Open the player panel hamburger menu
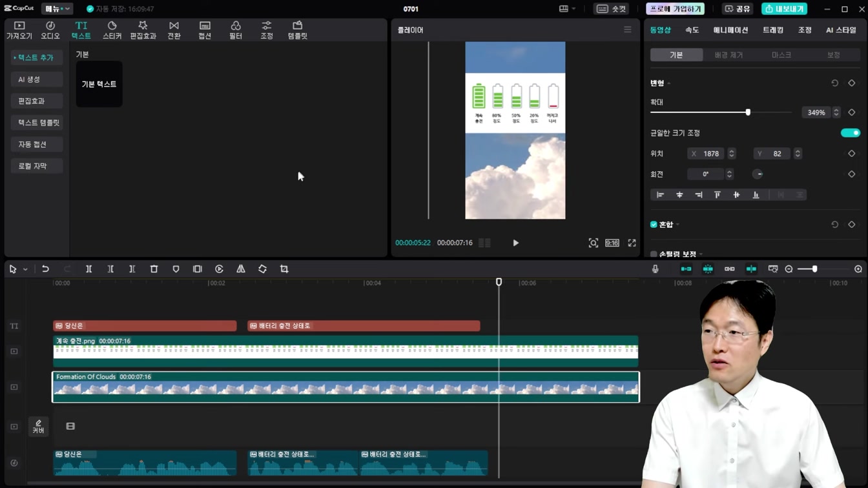868x488 pixels. tap(627, 30)
